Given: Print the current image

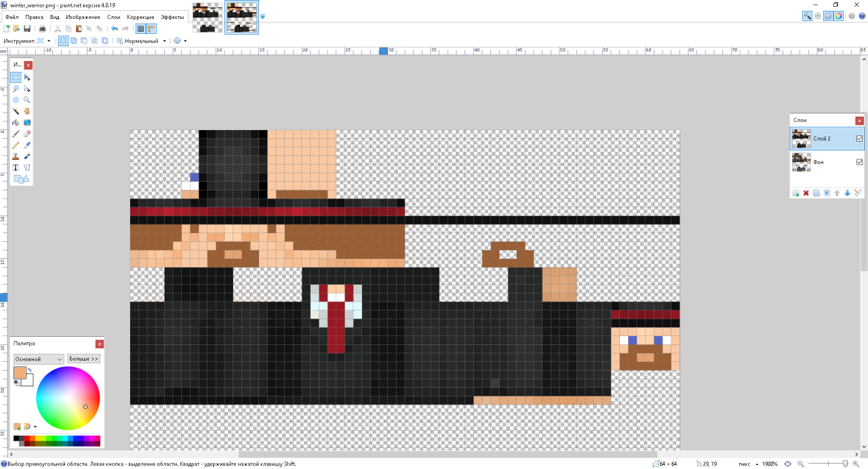Looking at the screenshot, I should click(x=43, y=28).
